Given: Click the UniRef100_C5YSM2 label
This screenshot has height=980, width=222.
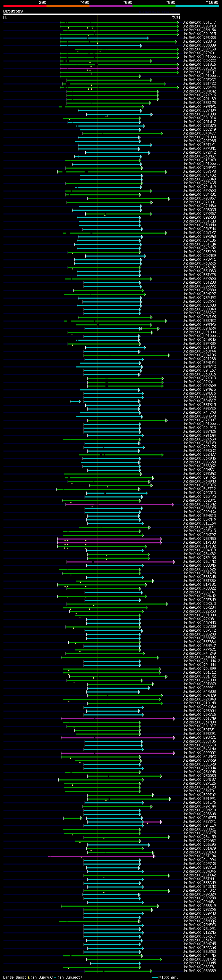Looking at the screenshot, I should coord(199,504).
